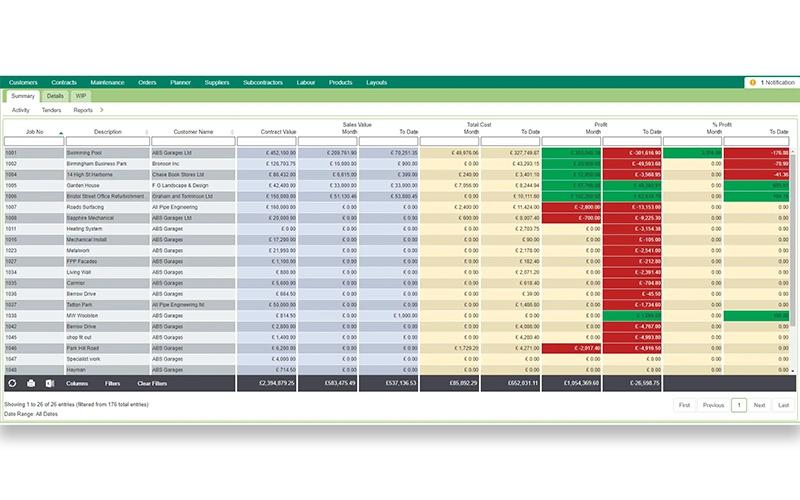Image resolution: width=800 pixels, height=500 pixels.
Task: Select the Metalwork description cell
Action: (108, 251)
